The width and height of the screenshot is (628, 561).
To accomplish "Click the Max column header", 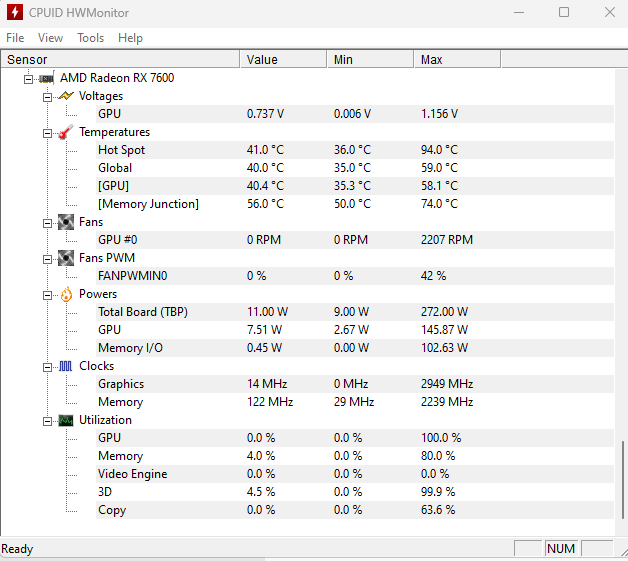I will coord(457,60).
